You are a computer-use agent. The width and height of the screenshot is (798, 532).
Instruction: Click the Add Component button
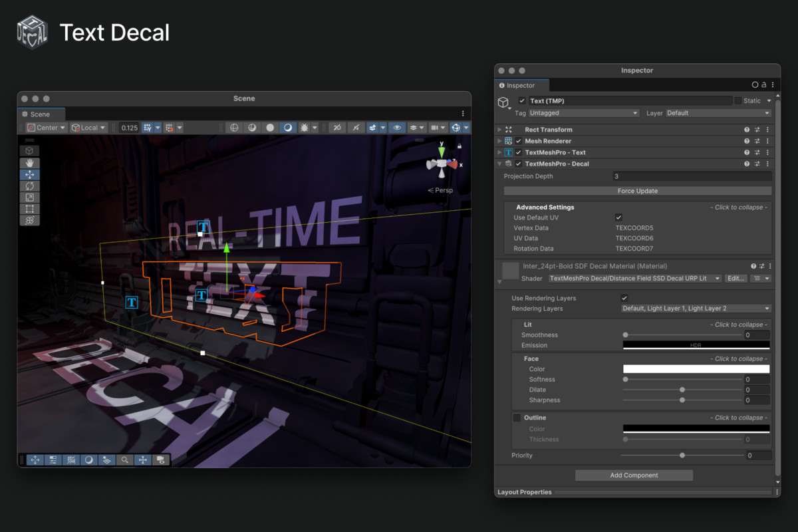click(x=634, y=475)
